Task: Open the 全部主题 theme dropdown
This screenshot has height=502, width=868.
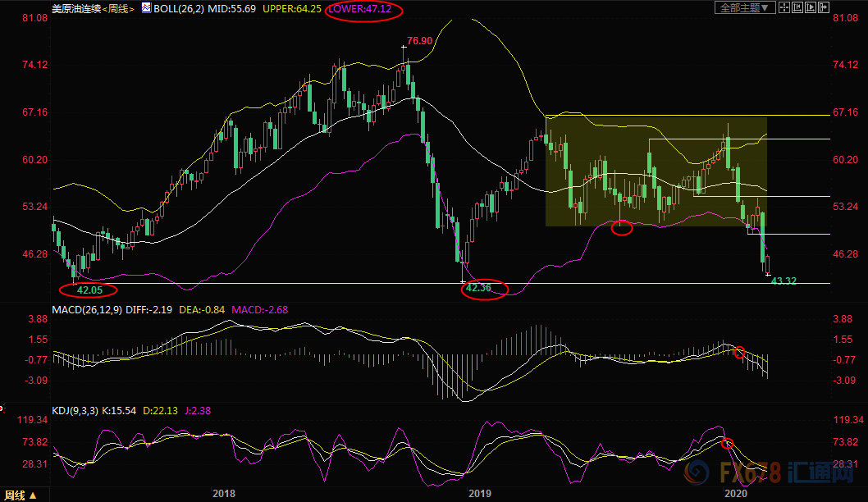Action: [x=745, y=8]
